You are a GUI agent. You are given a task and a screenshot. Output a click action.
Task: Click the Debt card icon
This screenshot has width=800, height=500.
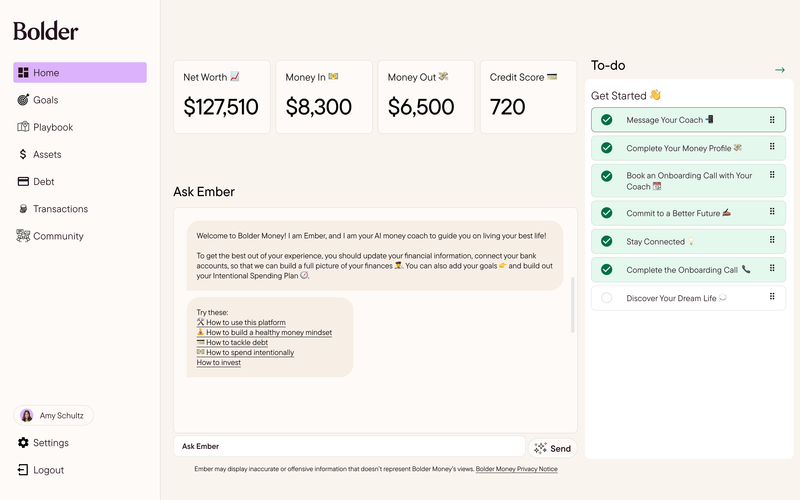(x=23, y=181)
